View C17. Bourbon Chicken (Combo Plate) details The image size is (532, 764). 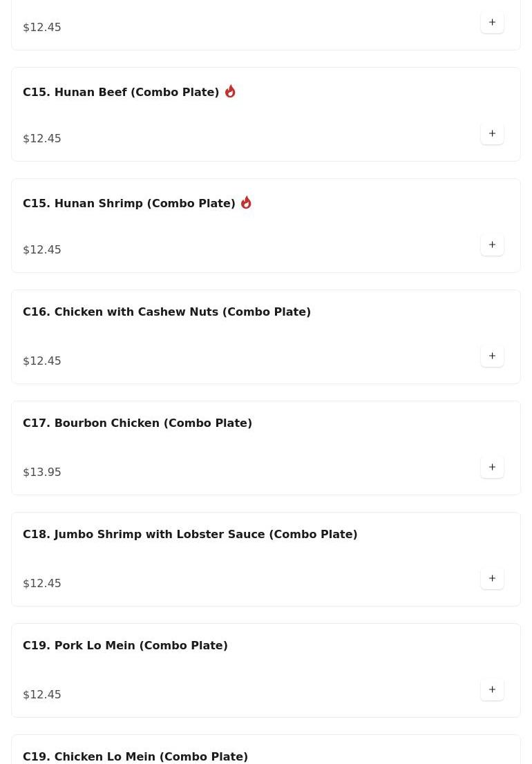point(137,423)
